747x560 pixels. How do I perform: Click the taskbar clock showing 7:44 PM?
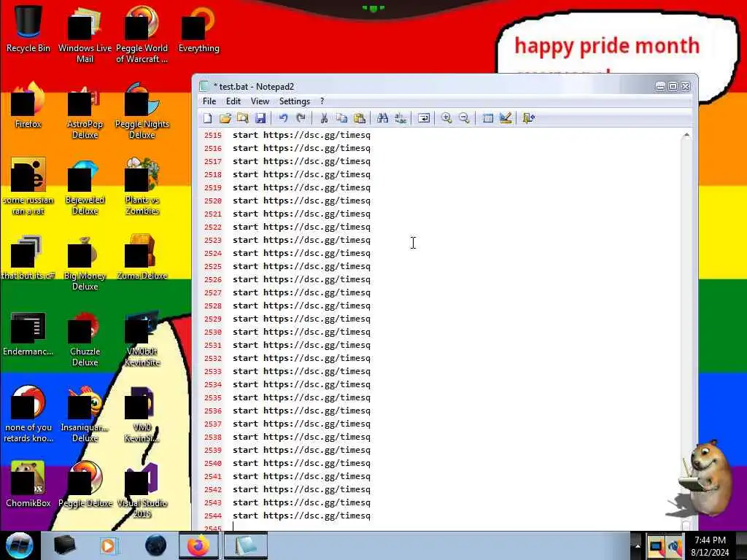tap(710, 546)
